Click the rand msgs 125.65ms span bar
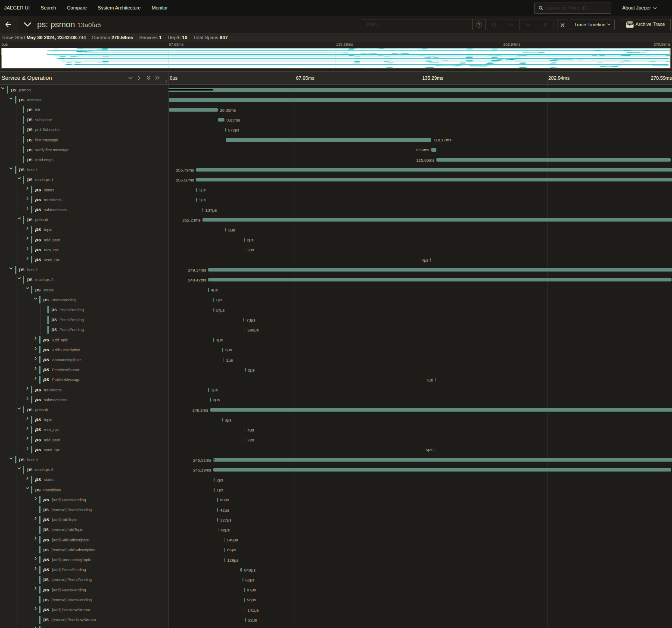 [x=554, y=160]
